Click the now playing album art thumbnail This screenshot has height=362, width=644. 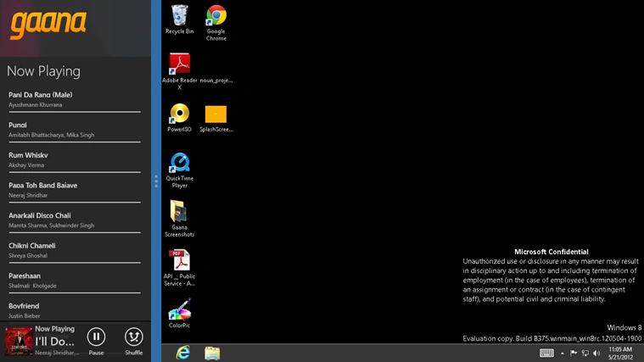[x=19, y=341]
